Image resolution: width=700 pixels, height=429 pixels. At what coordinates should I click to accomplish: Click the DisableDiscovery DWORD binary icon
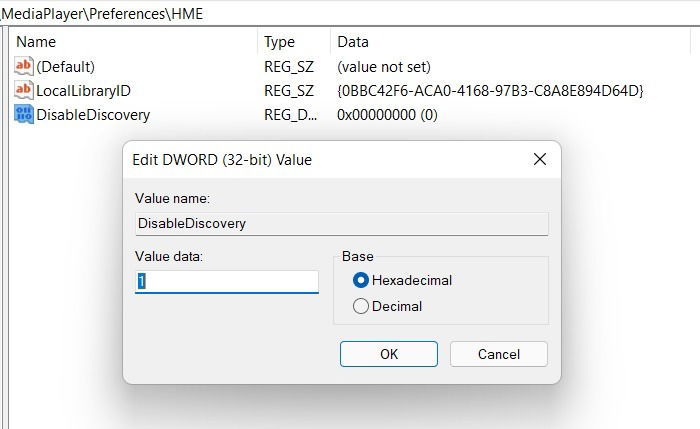click(24, 114)
